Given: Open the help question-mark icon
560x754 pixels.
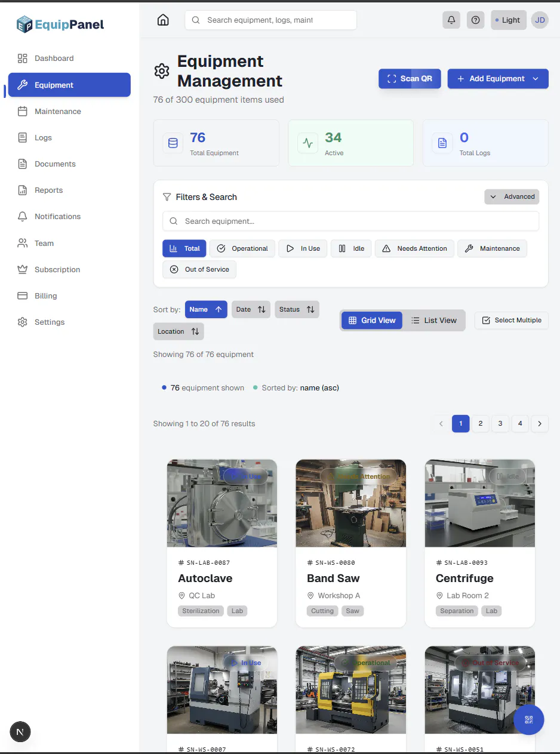Looking at the screenshot, I should coord(475,20).
